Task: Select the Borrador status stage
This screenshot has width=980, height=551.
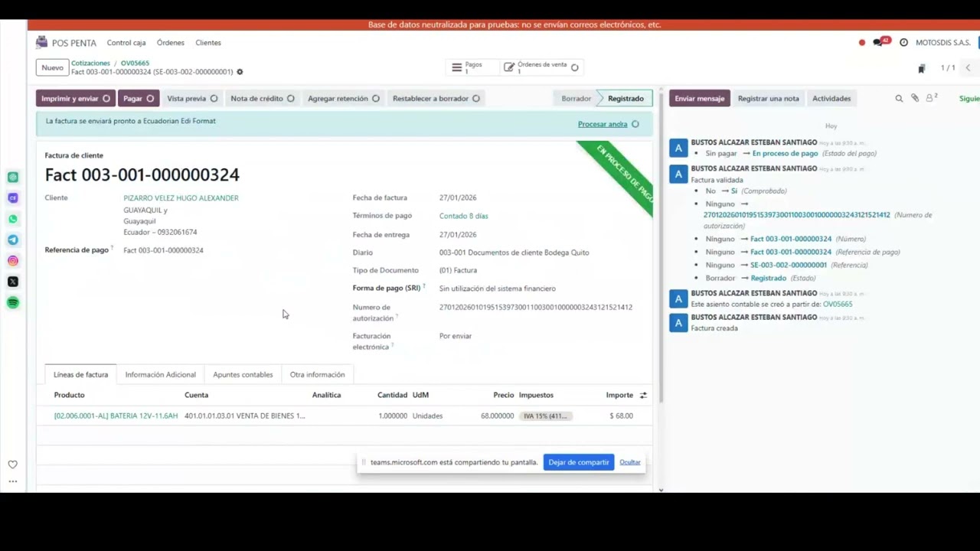Action: pos(576,98)
